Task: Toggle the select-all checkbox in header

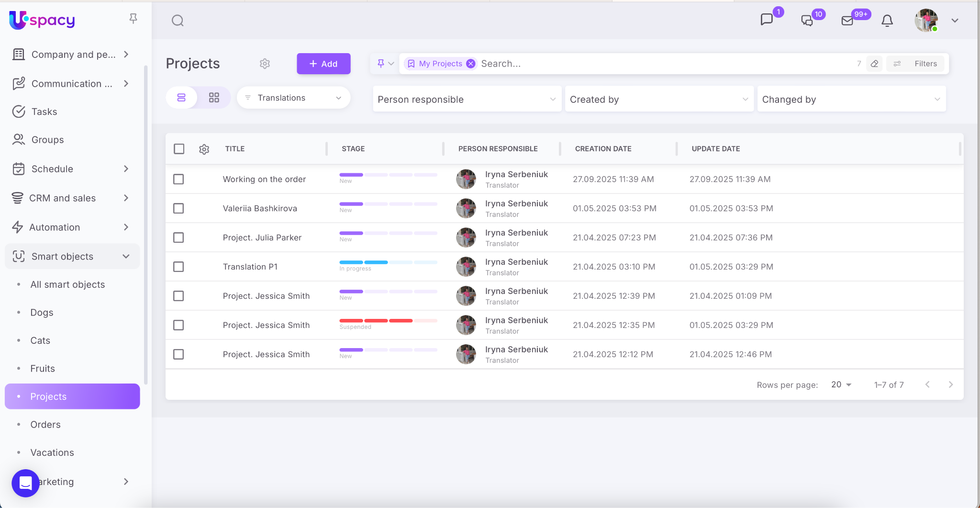Action: (x=179, y=149)
